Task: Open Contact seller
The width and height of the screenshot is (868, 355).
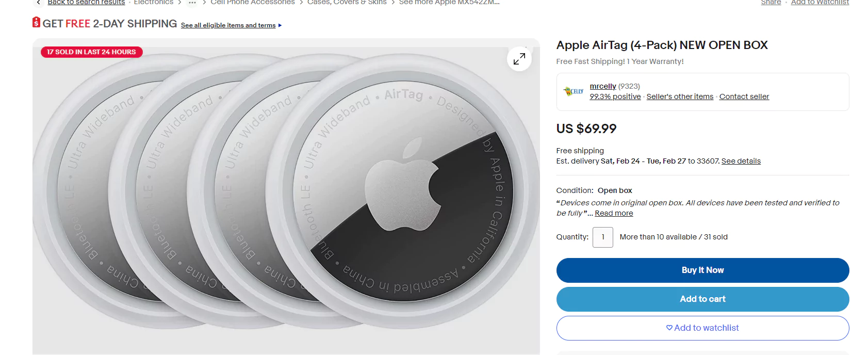Action: click(x=744, y=96)
